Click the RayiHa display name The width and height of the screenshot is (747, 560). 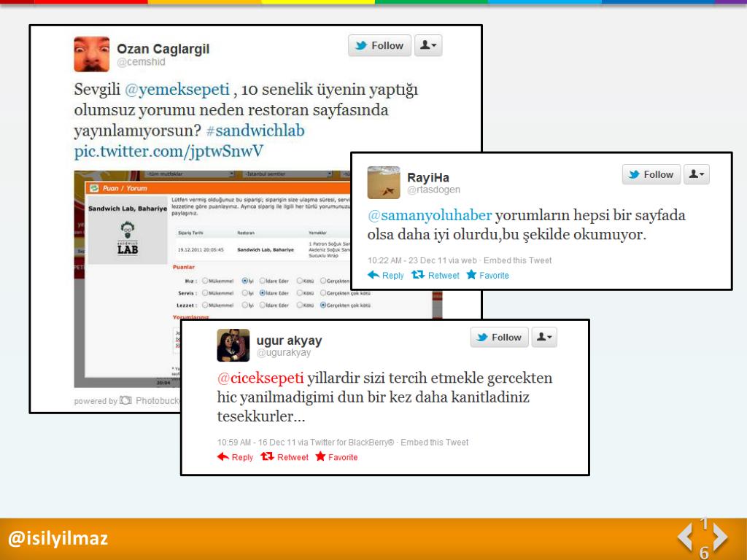click(427, 178)
